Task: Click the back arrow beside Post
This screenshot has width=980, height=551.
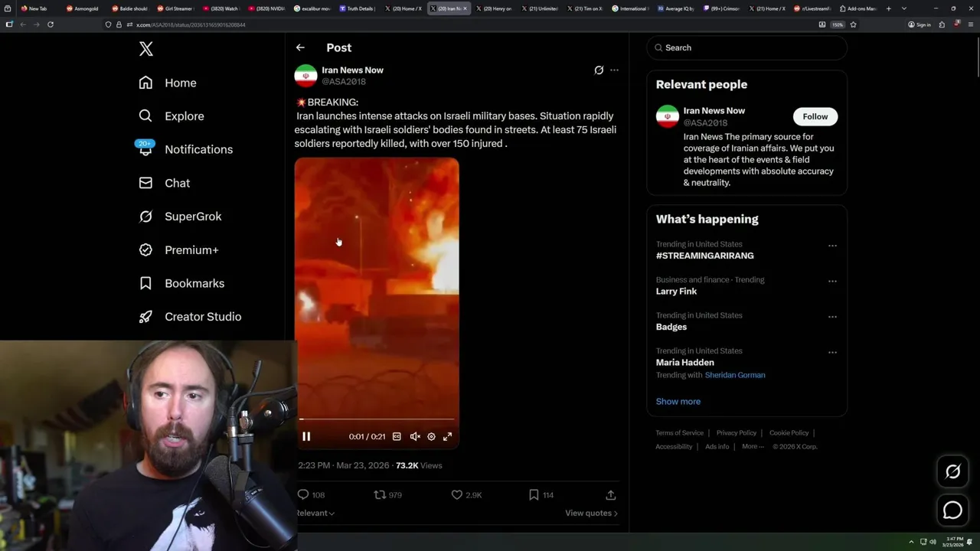Action: (x=300, y=47)
